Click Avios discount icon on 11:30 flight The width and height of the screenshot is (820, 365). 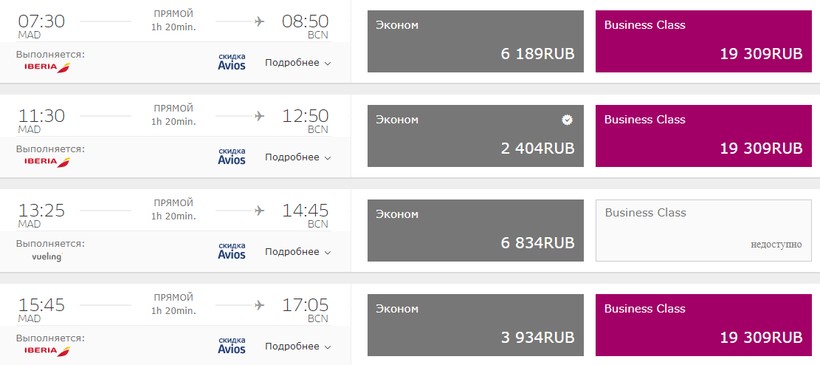[232, 156]
